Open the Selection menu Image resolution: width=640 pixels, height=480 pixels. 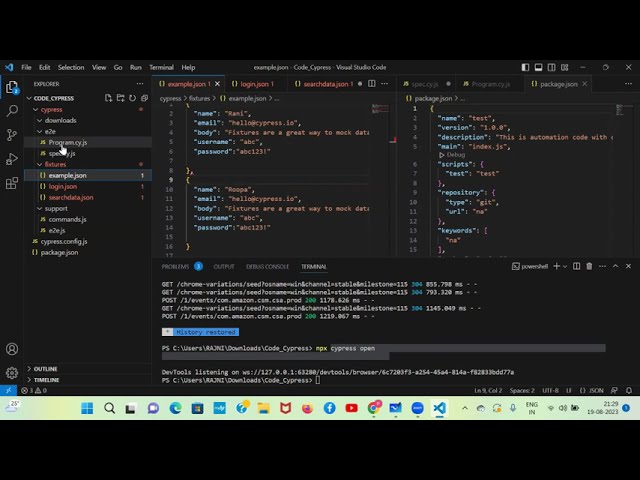tap(71, 67)
